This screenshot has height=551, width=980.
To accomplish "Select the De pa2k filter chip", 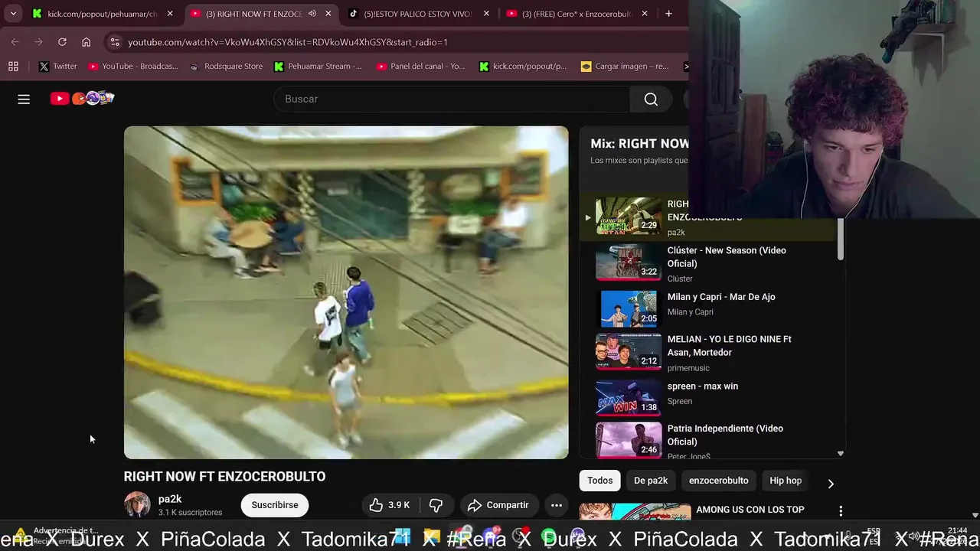I will click(x=651, y=481).
